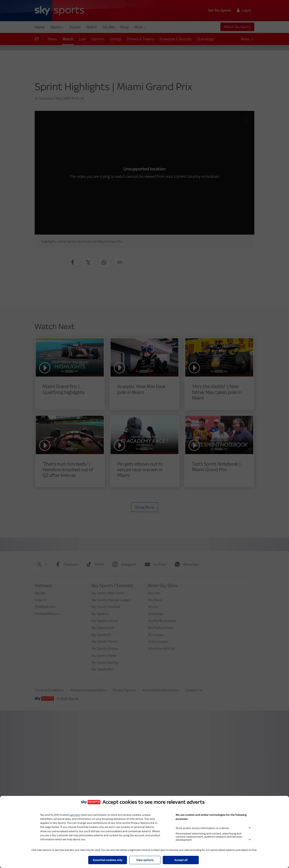Click the Get Sky Sports link
The height and width of the screenshot is (868, 289).
(219, 10)
